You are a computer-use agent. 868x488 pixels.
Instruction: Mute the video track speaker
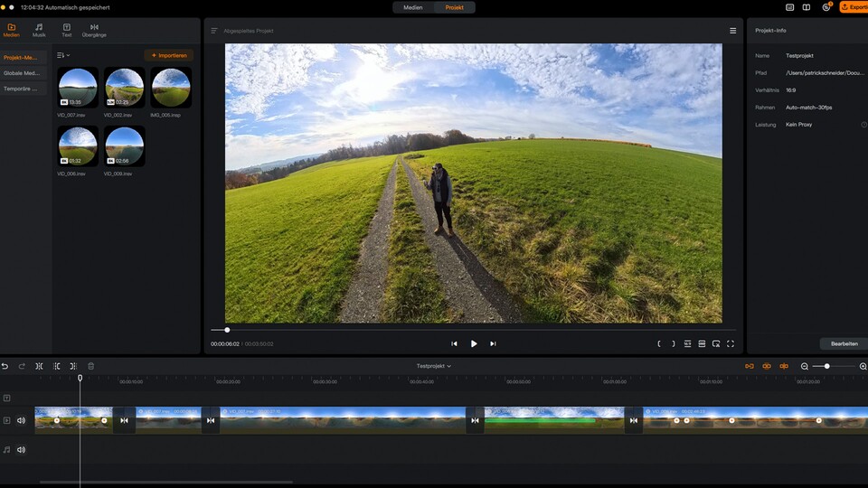point(22,420)
